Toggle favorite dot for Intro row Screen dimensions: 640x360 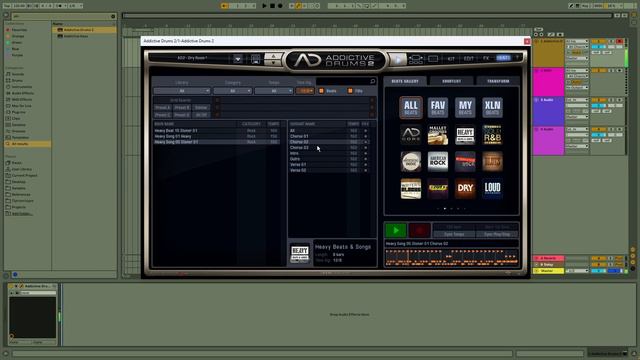click(x=365, y=153)
